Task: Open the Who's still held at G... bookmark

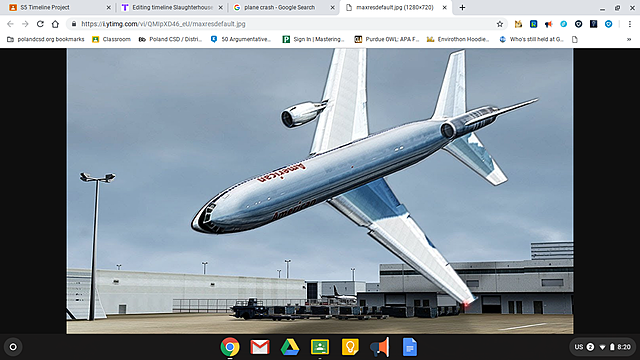Action: 531,39
